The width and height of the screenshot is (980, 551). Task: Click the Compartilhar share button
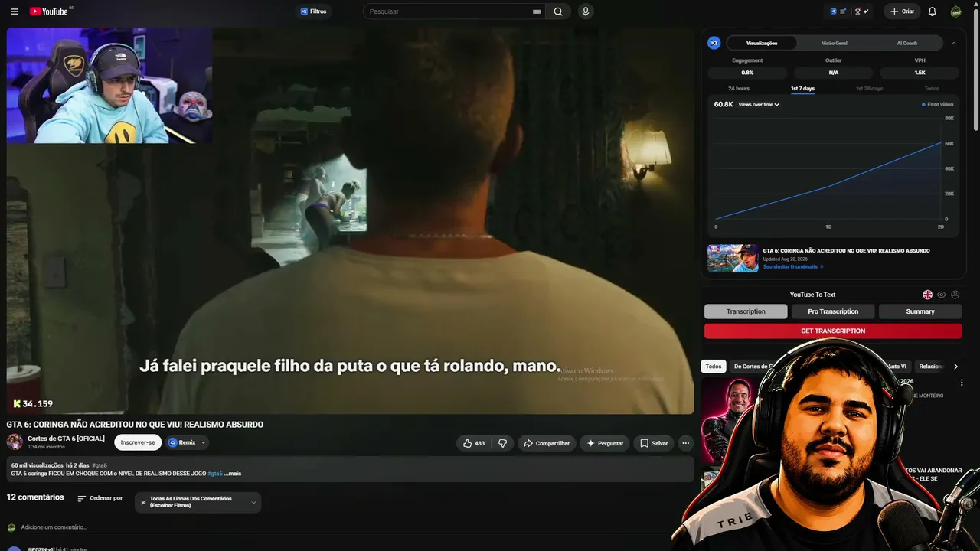tap(547, 443)
